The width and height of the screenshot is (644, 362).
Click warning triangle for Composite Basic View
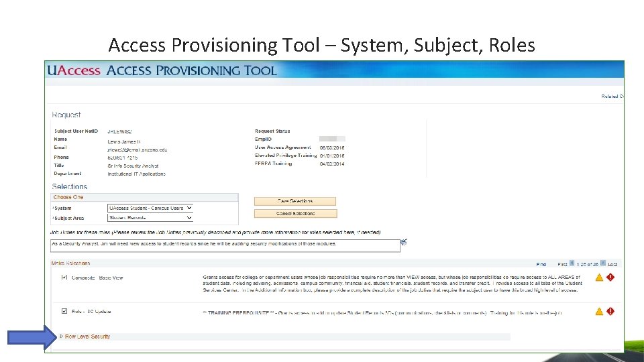click(599, 278)
